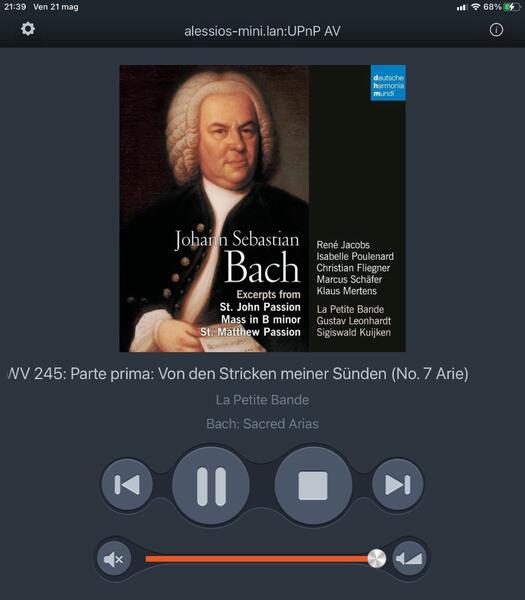Tap the date Ven 21 mag
The width and height of the screenshot is (525, 600).
pos(56,7)
